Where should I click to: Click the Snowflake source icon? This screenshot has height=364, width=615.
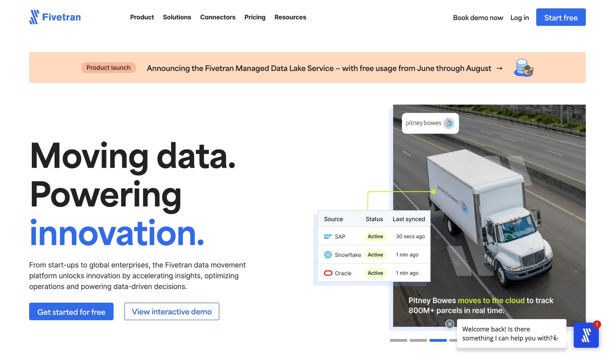pos(328,255)
